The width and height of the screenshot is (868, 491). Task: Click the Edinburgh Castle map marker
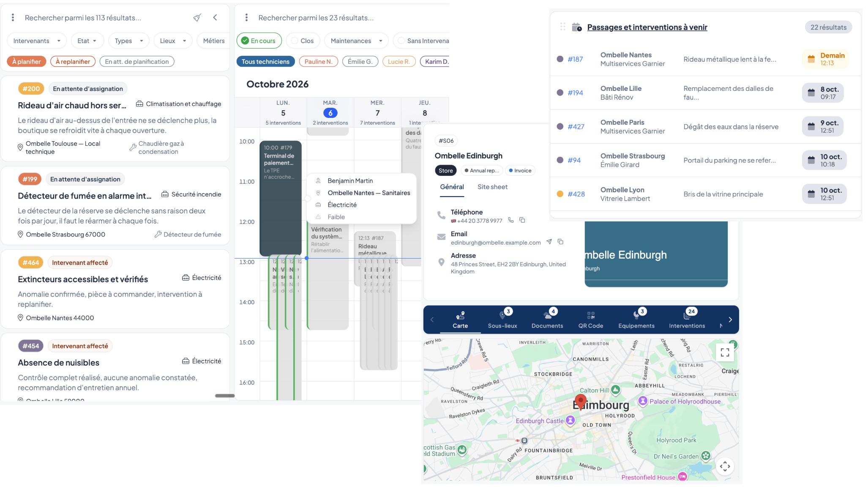(570, 420)
